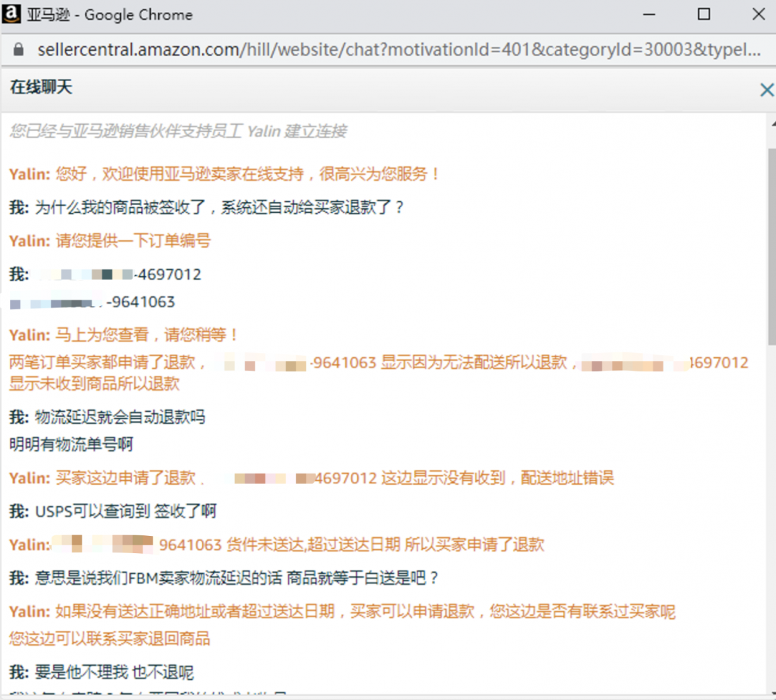
Task: Click the line 显示未收到商品所以退款
Action: tap(94, 383)
